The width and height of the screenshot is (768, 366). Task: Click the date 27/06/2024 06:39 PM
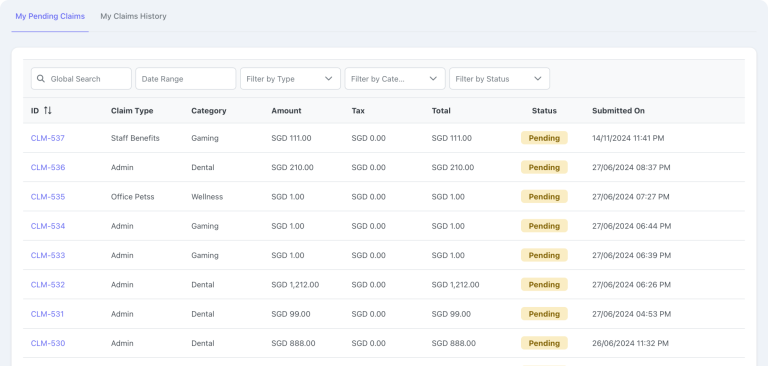point(632,255)
